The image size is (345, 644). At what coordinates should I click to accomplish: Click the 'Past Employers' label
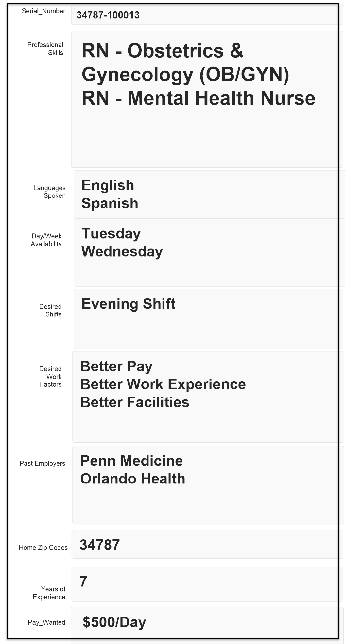pyautogui.click(x=42, y=463)
